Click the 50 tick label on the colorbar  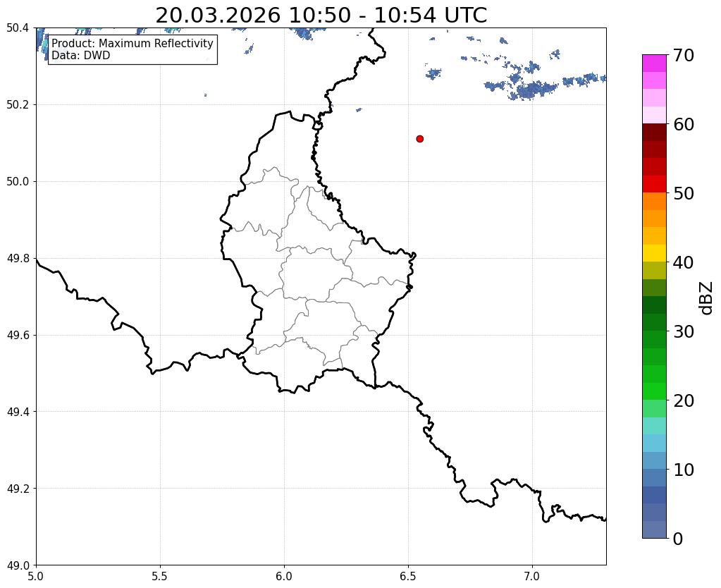pos(684,193)
